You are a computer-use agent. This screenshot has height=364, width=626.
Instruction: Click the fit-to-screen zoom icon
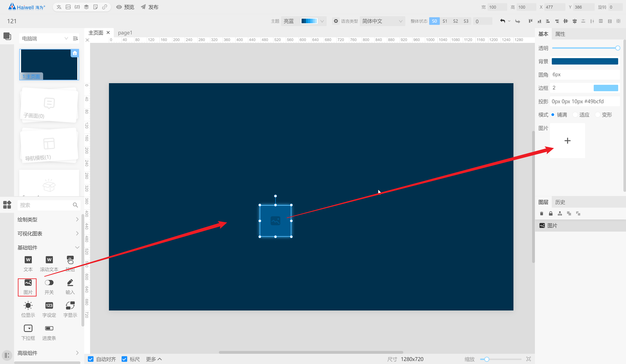pyautogui.click(x=529, y=359)
